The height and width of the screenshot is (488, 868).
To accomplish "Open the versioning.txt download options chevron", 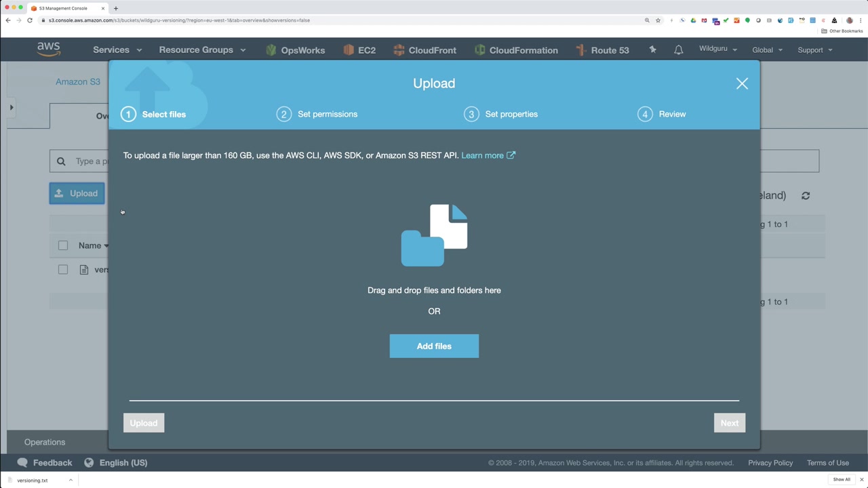I will tap(71, 480).
